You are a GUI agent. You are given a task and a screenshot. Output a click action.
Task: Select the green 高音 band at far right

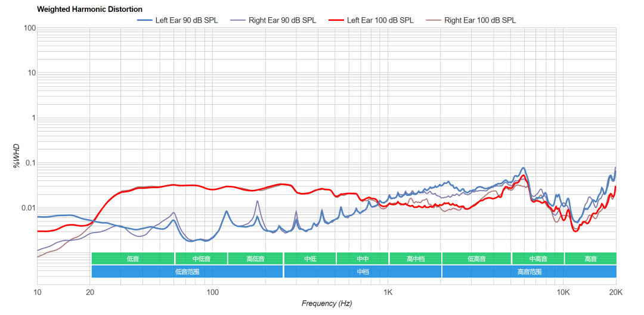(590, 258)
